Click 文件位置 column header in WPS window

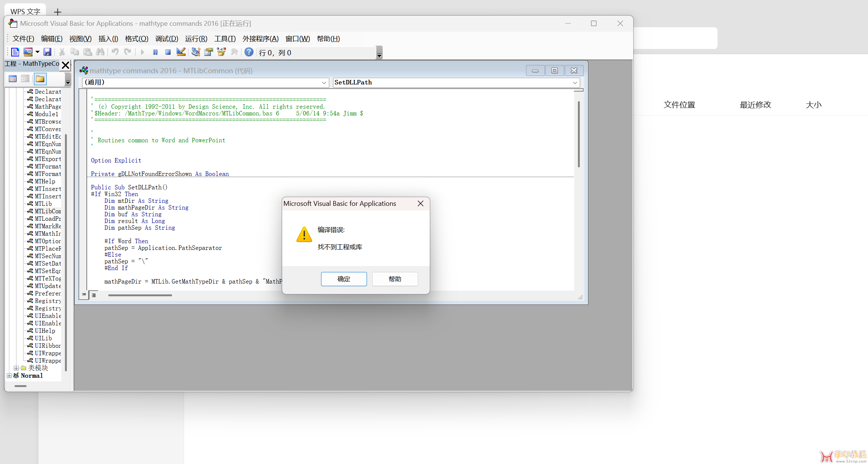(679, 105)
